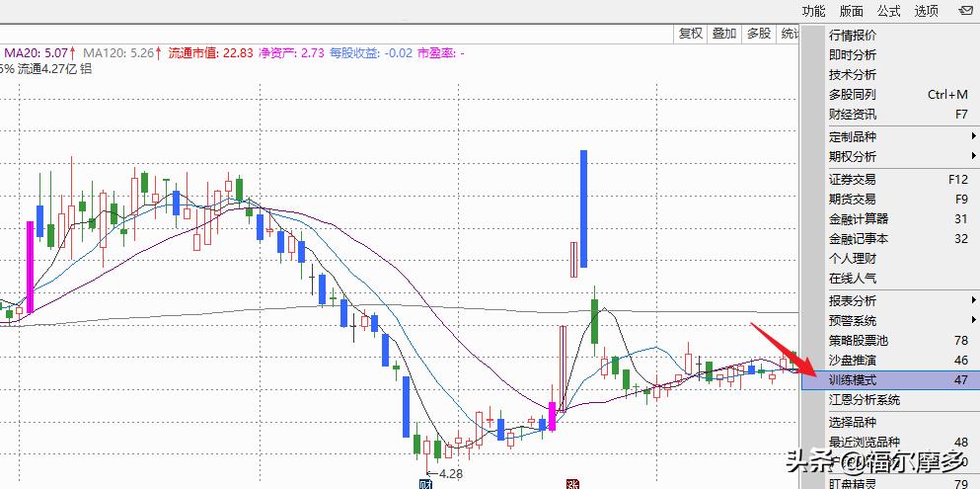This screenshot has height=489, width=980.
Task: Click the 叠加 button
Action: pos(724,34)
